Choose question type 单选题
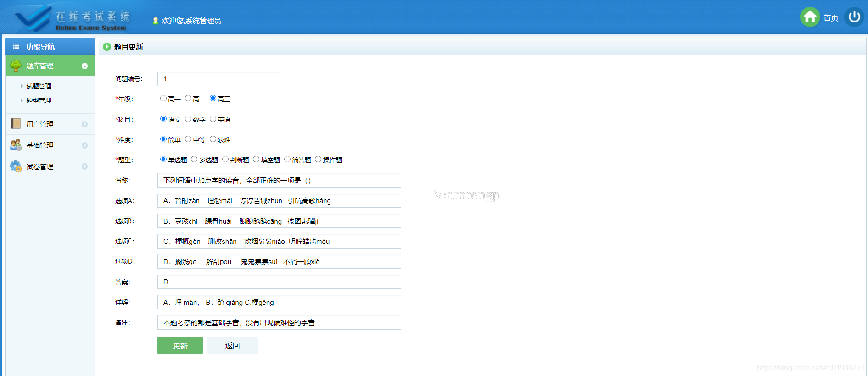 tap(163, 159)
